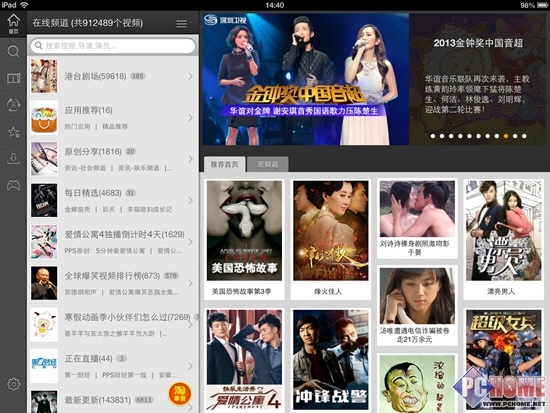Select the second banner pagination dot

442,136
